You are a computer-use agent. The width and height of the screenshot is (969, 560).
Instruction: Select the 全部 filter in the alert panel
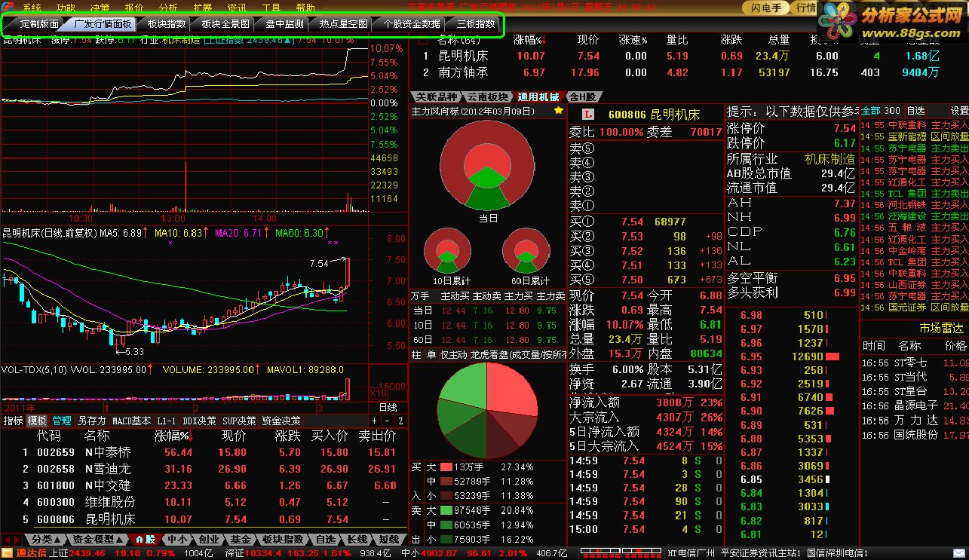870,111
